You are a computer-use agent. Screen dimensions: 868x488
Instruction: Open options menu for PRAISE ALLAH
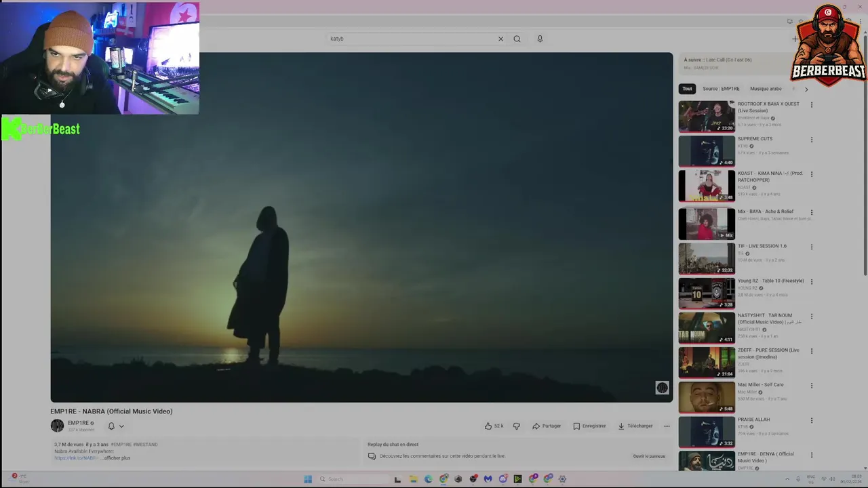[x=811, y=420]
